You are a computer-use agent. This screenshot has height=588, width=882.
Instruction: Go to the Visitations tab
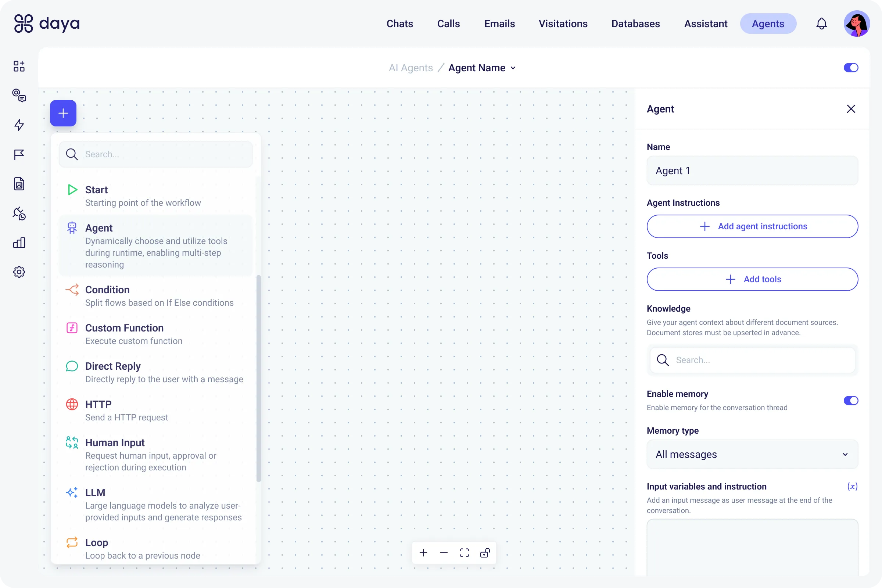(x=563, y=24)
